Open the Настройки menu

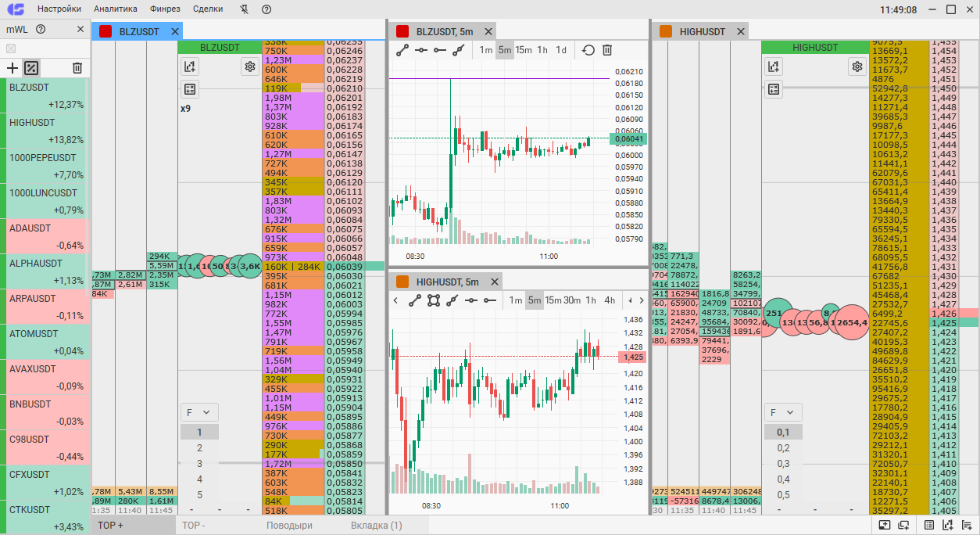(x=59, y=9)
